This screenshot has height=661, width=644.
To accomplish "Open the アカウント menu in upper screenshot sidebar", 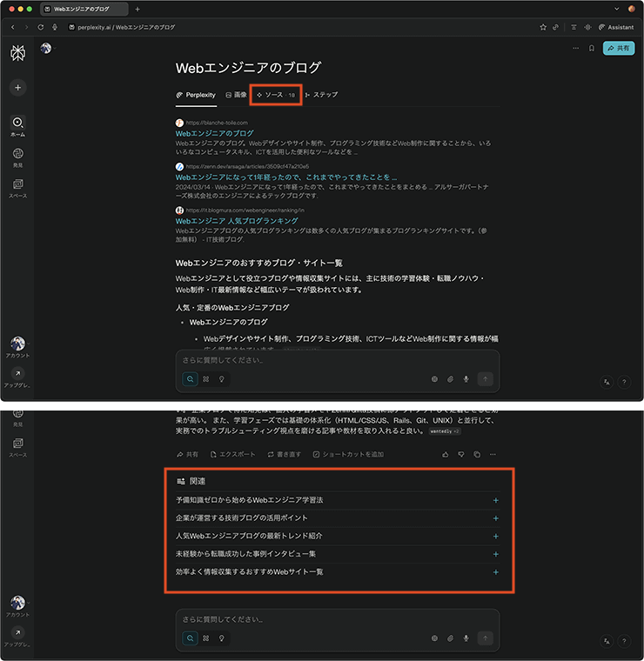I will [x=17, y=347].
